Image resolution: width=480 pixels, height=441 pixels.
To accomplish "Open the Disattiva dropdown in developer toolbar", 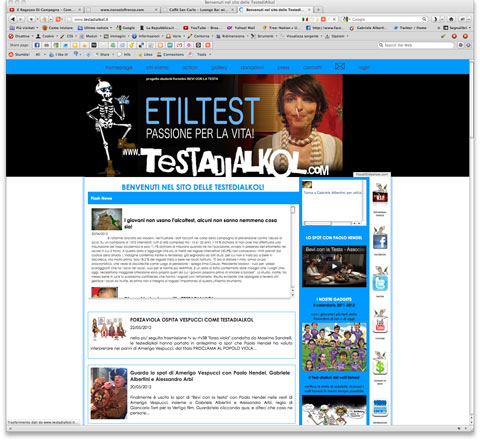I will click(21, 36).
